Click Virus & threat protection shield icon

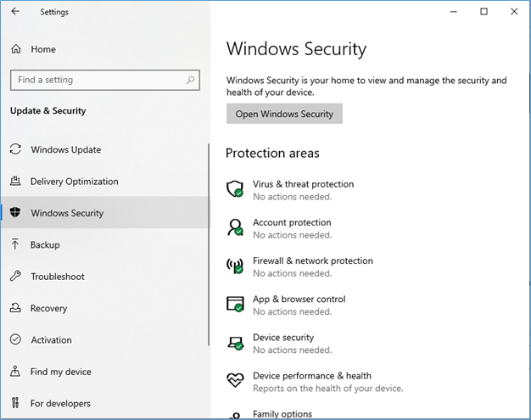(x=235, y=189)
